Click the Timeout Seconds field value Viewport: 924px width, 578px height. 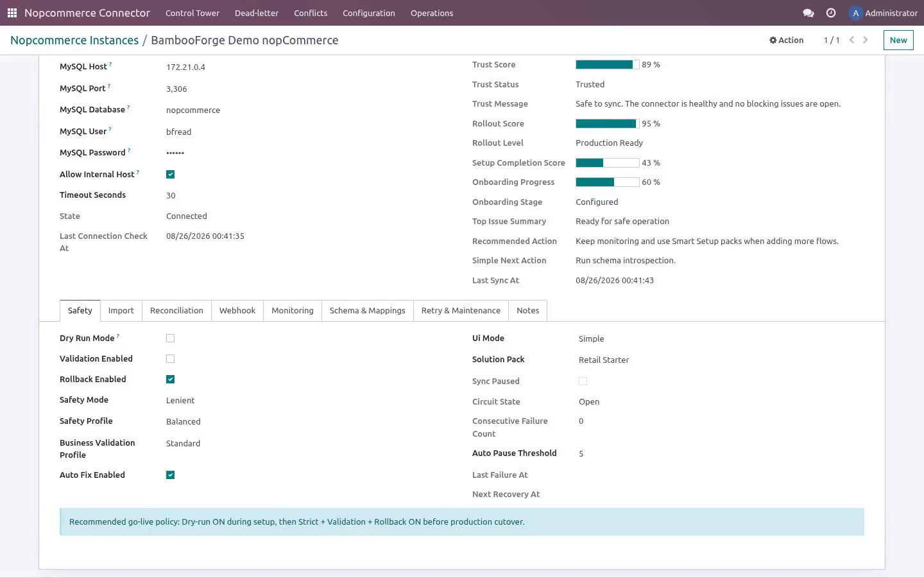tap(171, 196)
